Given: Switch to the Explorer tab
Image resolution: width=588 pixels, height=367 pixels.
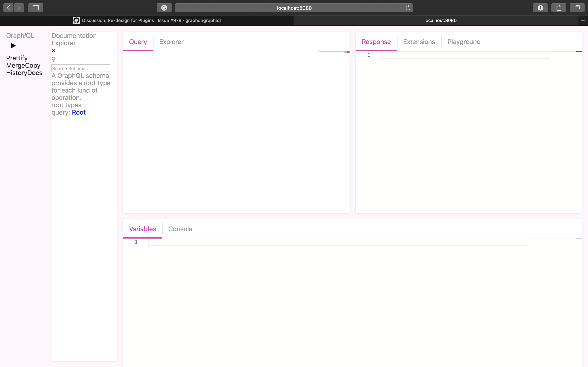Looking at the screenshot, I should [171, 42].
